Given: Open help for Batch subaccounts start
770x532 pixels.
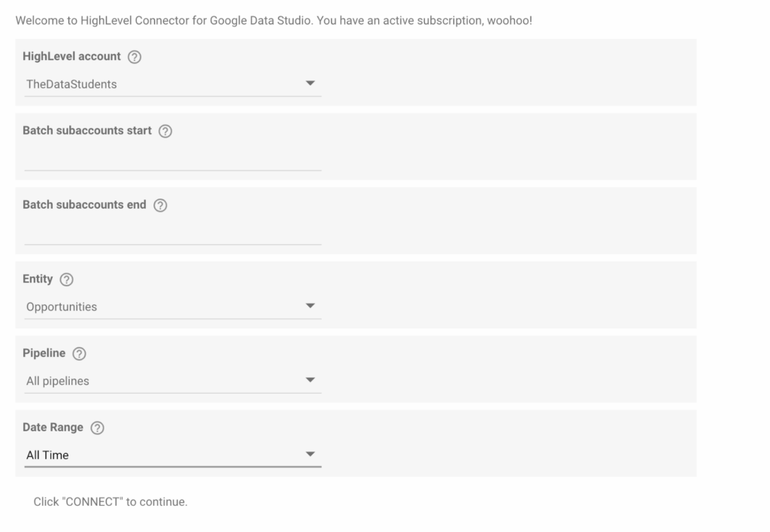Looking at the screenshot, I should [165, 131].
